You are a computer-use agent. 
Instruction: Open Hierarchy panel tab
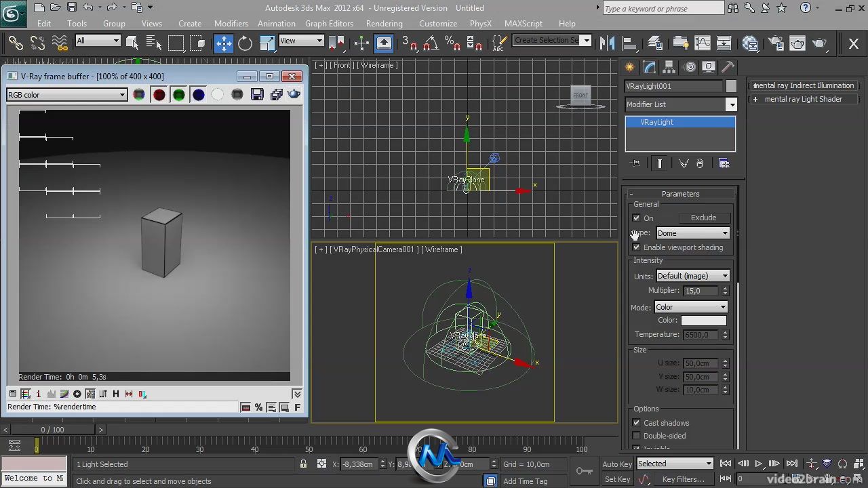pos(669,67)
